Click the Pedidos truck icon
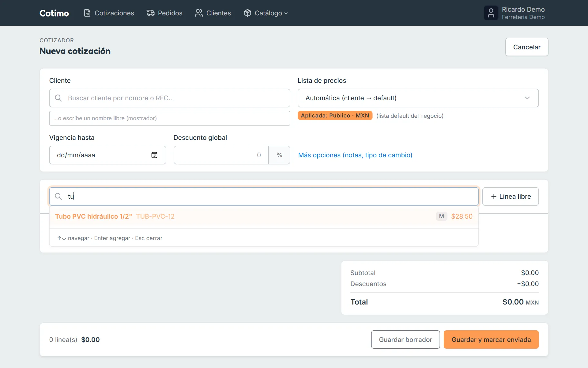 [x=150, y=13]
